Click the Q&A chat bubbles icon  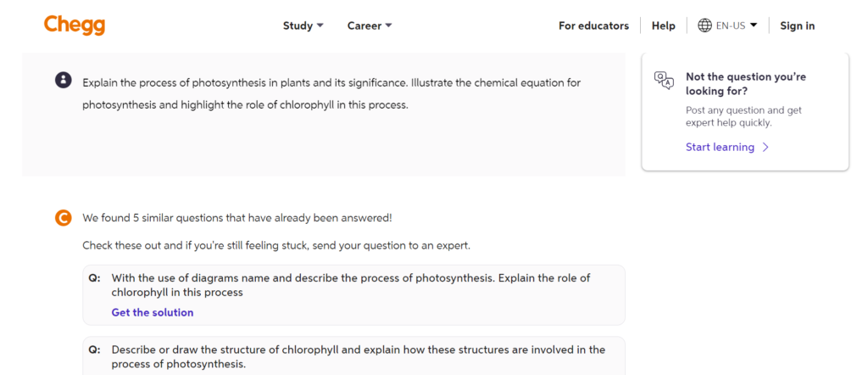pos(664,80)
